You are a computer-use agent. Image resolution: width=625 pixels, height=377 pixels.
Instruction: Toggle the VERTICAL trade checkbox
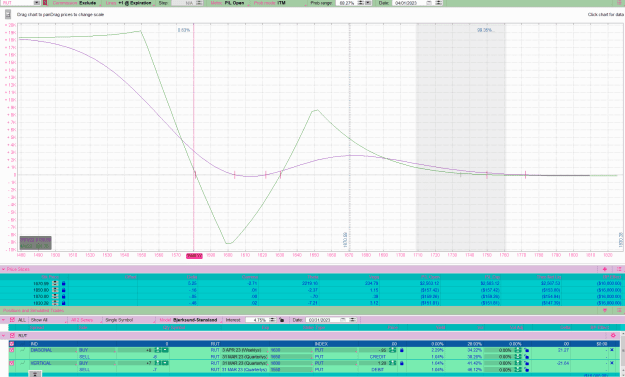[12, 363]
